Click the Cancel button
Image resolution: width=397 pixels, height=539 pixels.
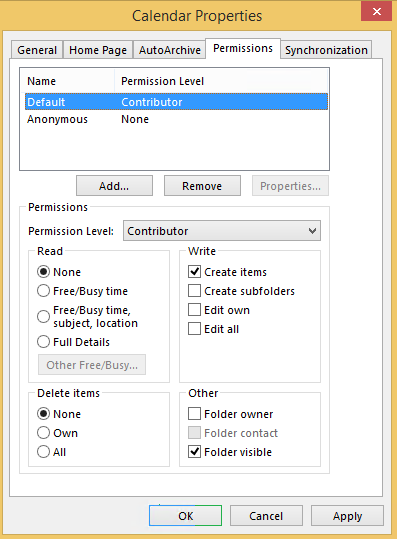tap(266, 516)
